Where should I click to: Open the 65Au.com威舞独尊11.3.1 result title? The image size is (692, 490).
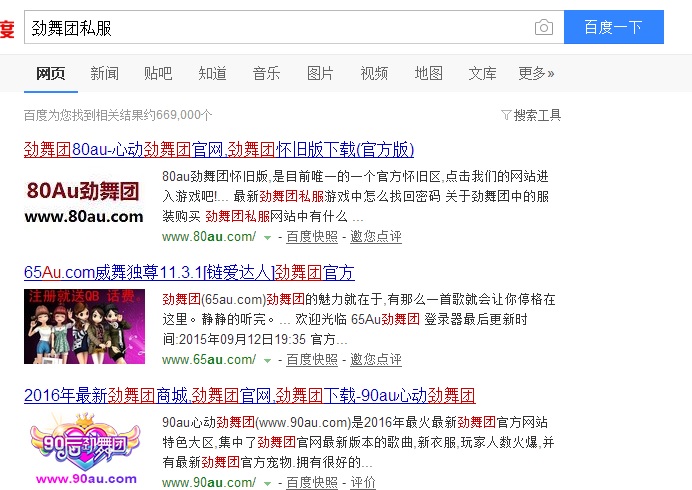[189, 272]
